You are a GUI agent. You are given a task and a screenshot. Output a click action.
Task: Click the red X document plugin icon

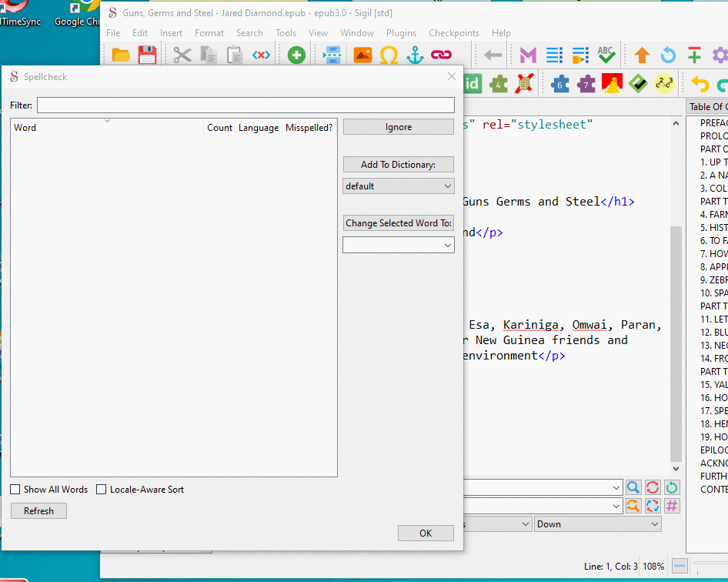coord(525,84)
